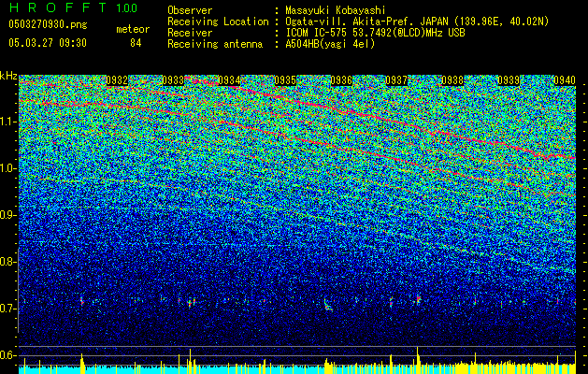Click the 0937 time marker

(396, 80)
